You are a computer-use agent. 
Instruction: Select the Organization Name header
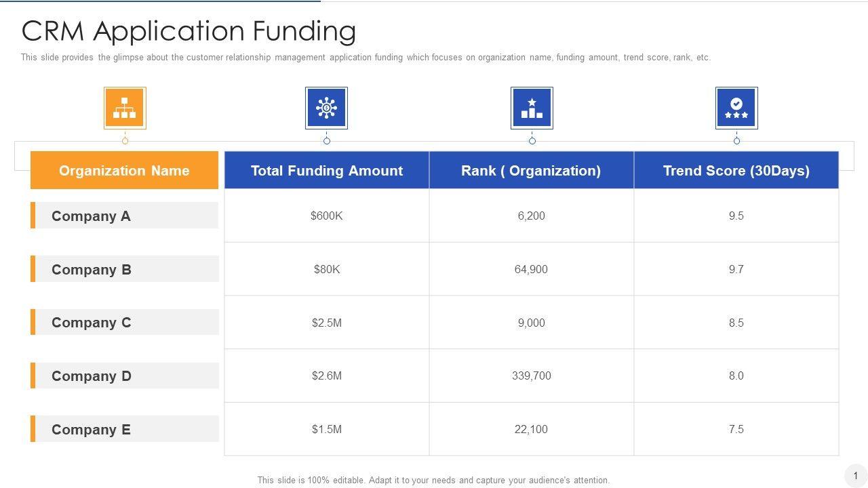point(124,171)
